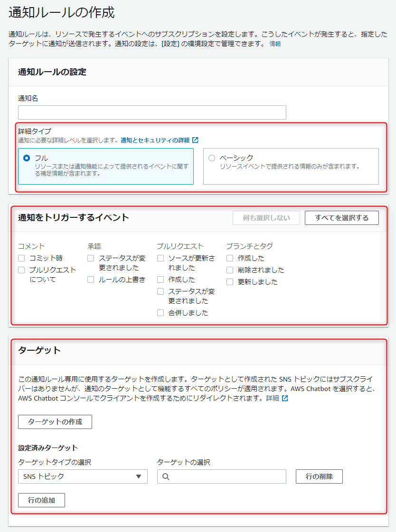Check the プルリクエストについて comment checkbox
396x532 pixels.
[x=21, y=270]
